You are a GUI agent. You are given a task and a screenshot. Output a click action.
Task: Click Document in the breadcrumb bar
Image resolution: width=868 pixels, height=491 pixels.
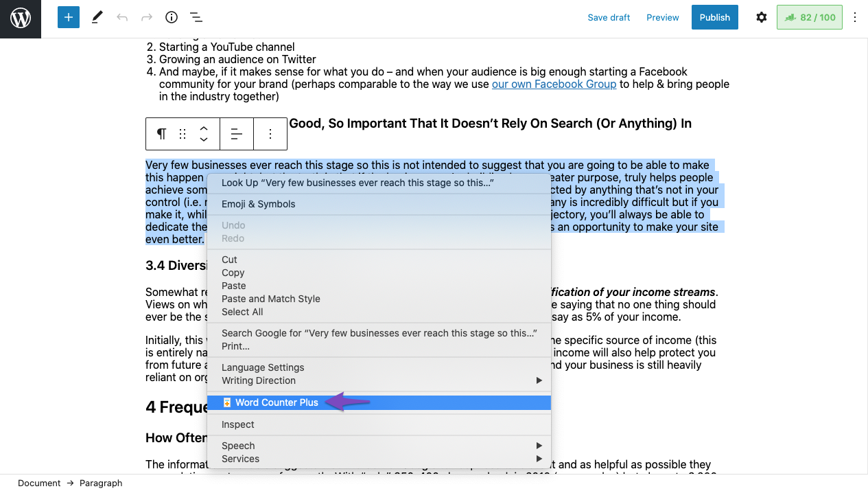pos(39,483)
